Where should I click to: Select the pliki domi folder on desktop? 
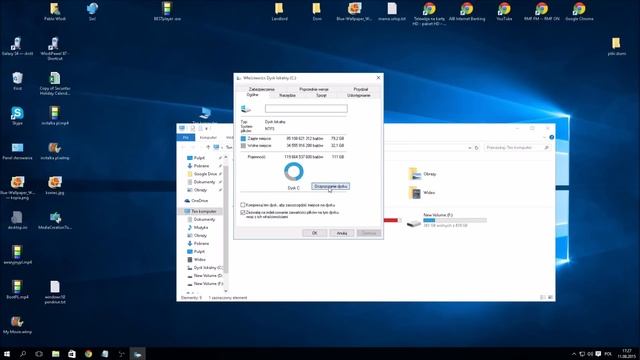pyautogui.click(x=616, y=46)
